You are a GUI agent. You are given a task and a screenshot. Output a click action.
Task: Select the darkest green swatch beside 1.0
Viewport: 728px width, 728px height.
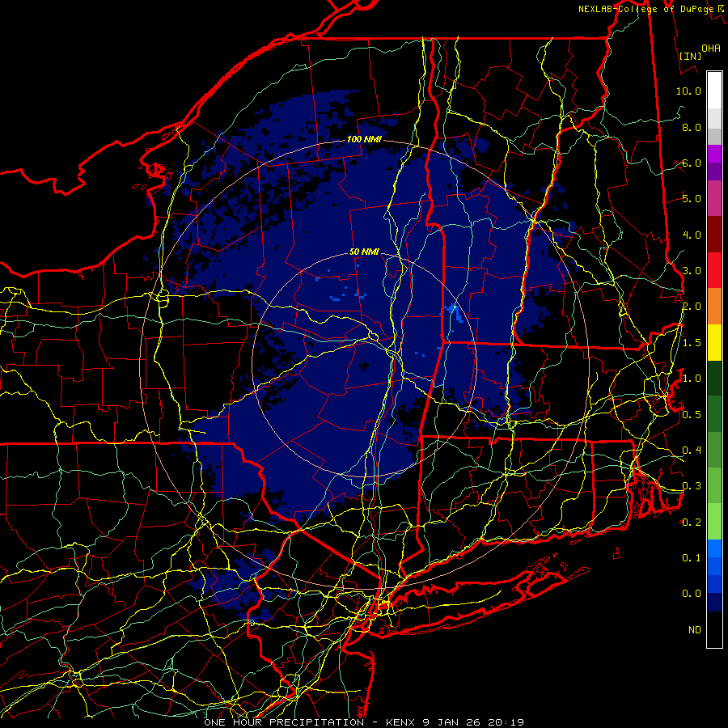pos(714,378)
